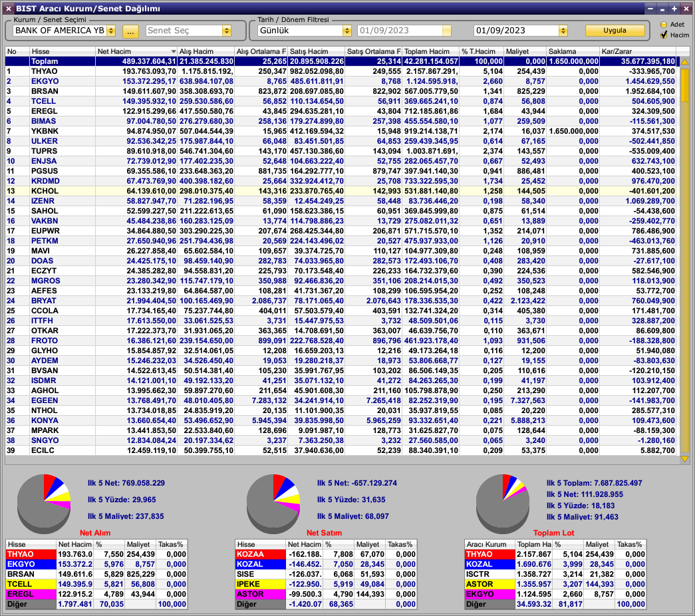695x616 pixels.
Task: Select the FROTO stock name
Action: (x=45, y=341)
